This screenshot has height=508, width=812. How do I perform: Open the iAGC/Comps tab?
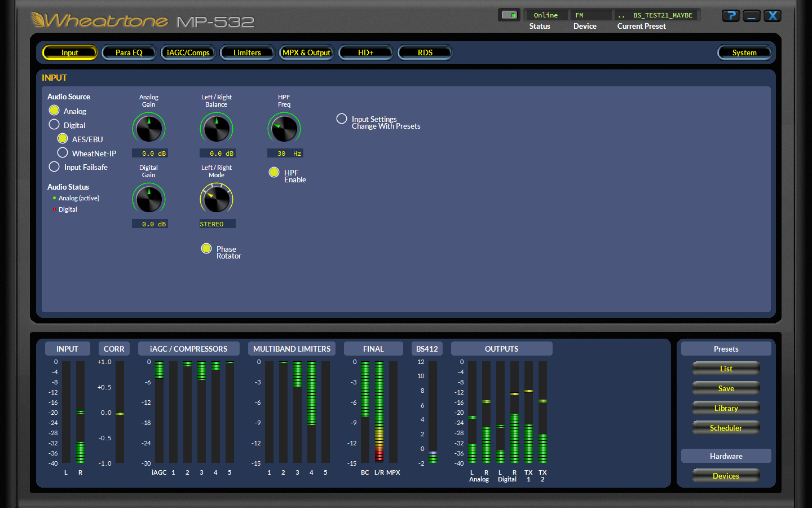pos(188,52)
